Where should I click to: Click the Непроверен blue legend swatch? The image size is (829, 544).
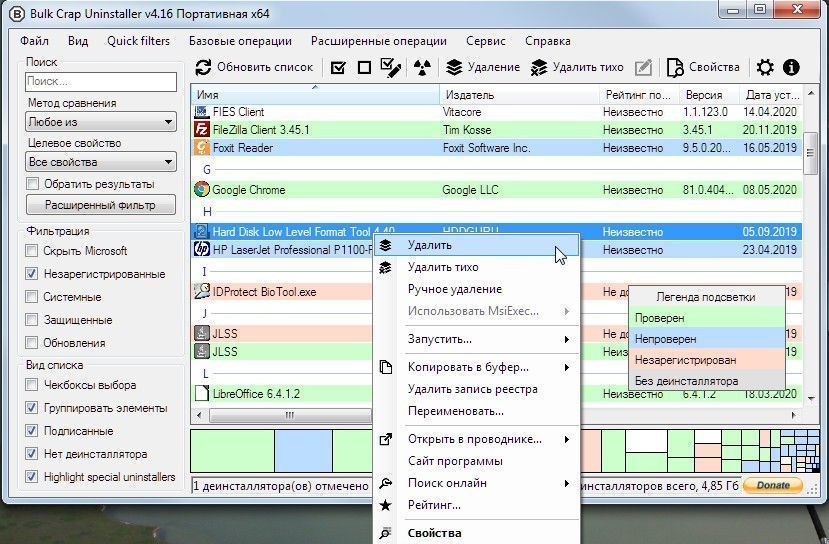coord(707,339)
